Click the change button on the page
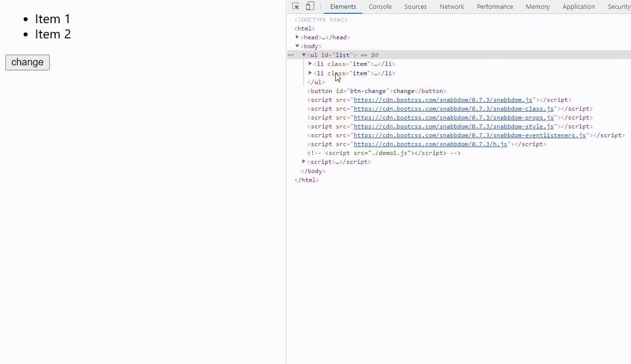Image resolution: width=631 pixels, height=364 pixels. coord(28,62)
